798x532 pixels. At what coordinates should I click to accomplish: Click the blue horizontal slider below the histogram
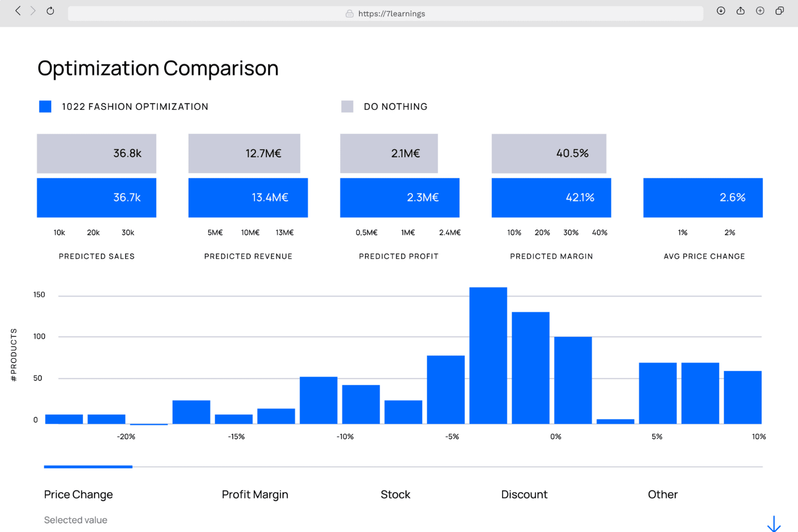88,467
